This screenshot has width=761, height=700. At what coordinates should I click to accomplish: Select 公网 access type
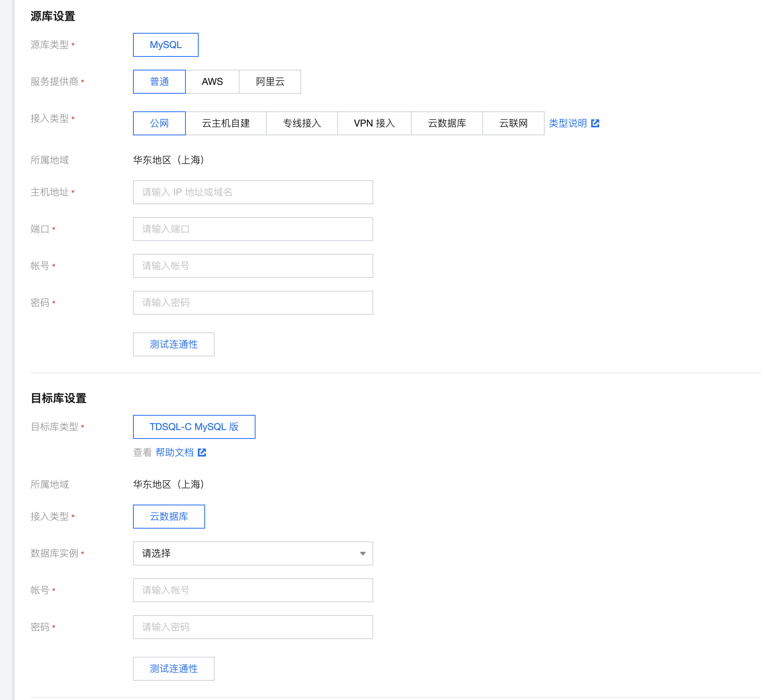159,123
